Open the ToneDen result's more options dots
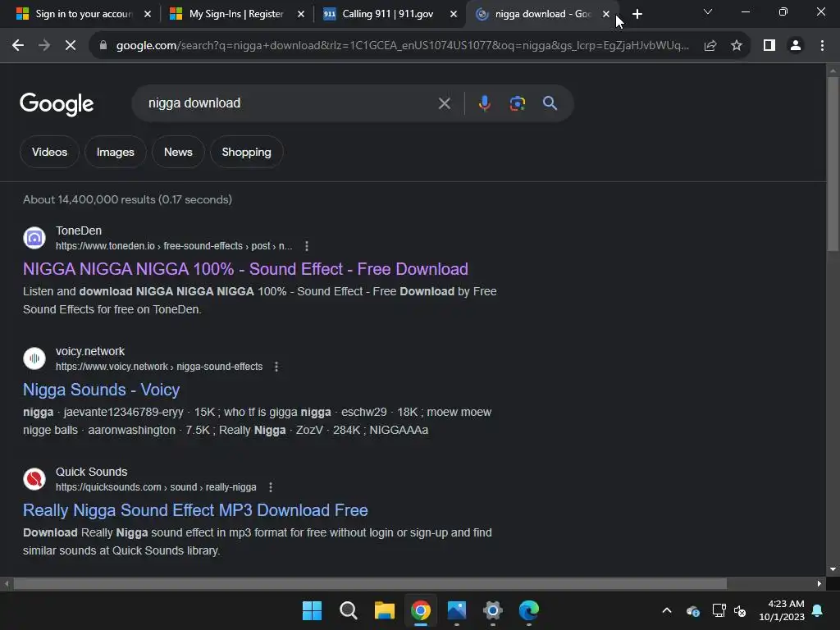 click(x=307, y=246)
